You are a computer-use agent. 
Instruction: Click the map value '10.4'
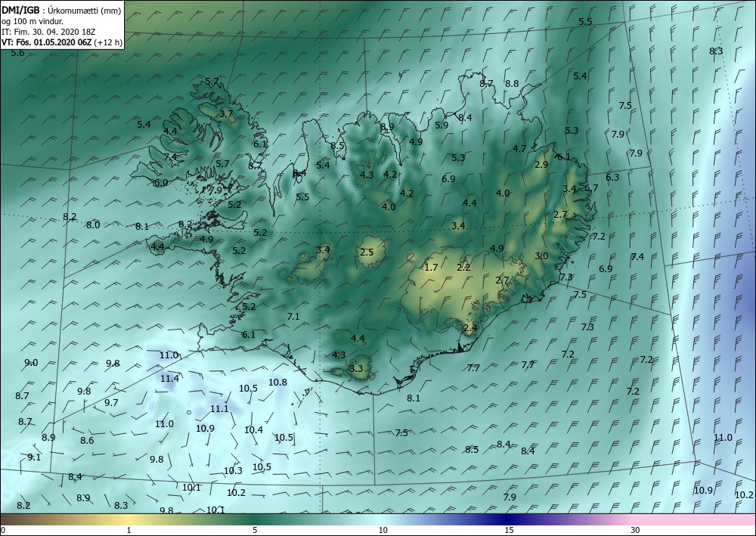(x=253, y=429)
